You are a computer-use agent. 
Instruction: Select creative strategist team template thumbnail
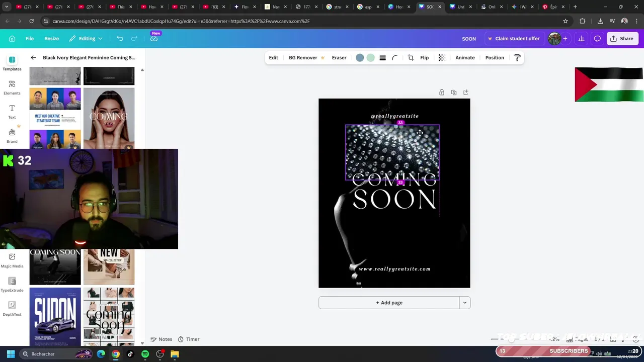point(55,119)
